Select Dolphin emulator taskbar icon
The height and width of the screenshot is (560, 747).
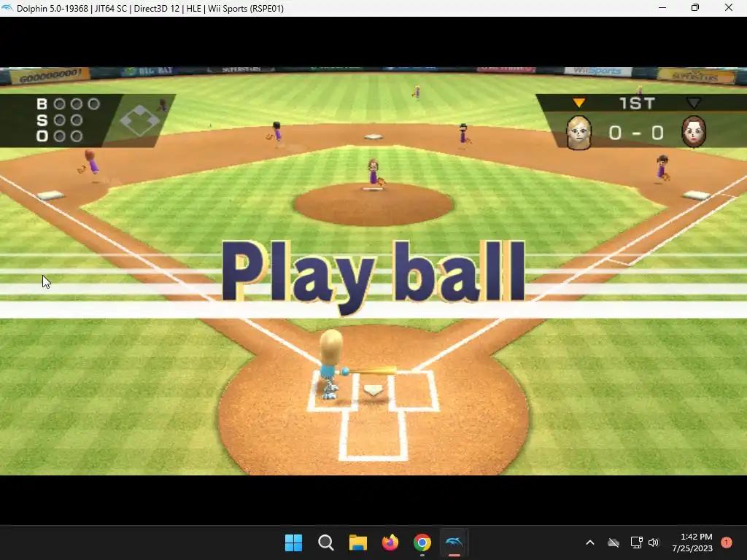pos(454,542)
